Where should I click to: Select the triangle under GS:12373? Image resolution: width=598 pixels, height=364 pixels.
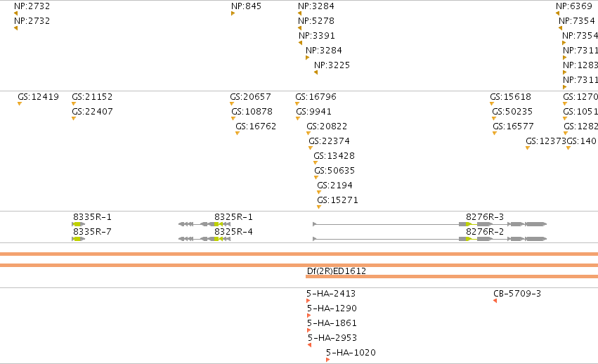528,148
